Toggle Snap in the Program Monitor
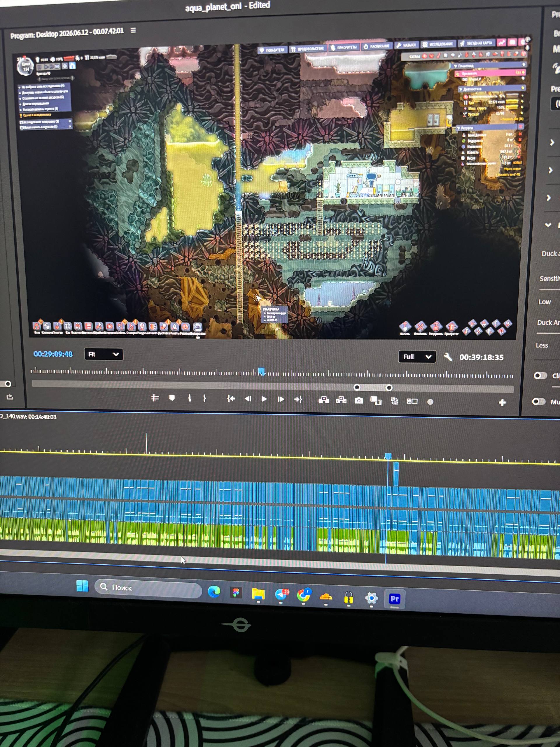Screen dimensions: 560x747 (155, 398)
